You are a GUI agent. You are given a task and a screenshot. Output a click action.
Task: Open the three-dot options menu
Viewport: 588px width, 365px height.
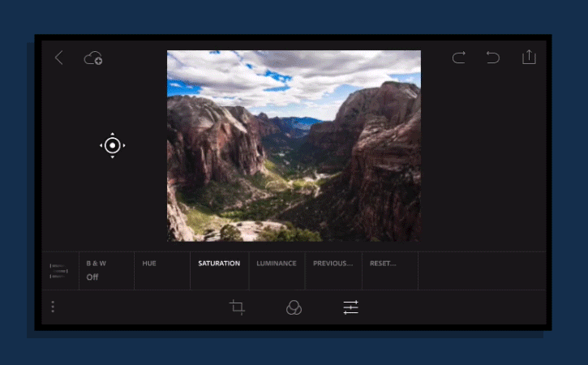click(x=54, y=307)
